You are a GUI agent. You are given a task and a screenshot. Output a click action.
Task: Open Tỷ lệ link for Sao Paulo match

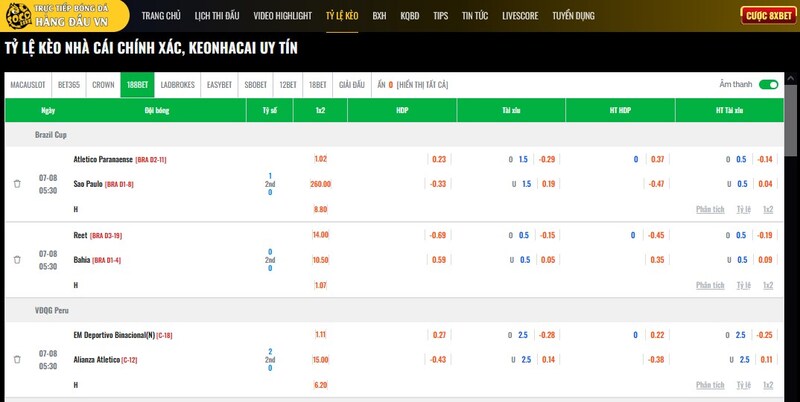tap(743, 209)
